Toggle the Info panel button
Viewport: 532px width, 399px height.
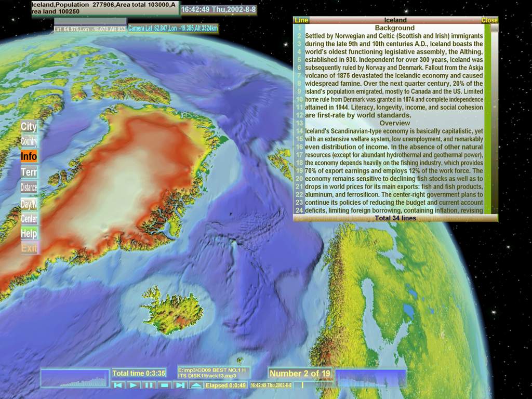29,156
